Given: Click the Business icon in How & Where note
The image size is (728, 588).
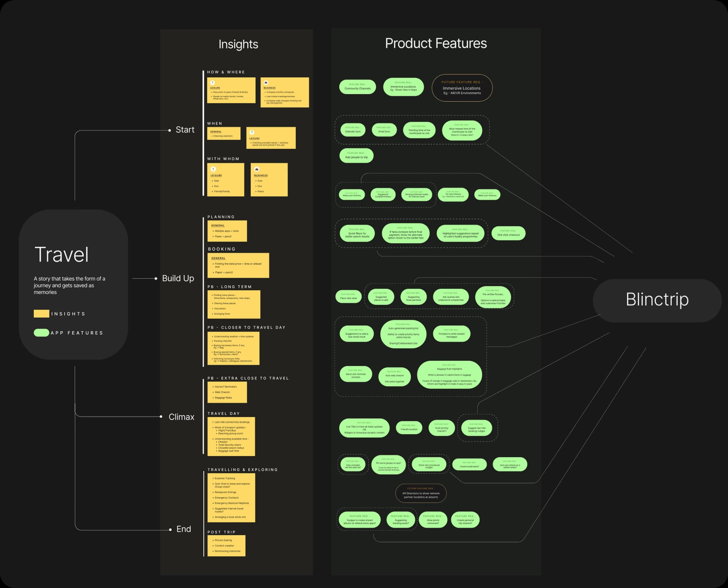Looking at the screenshot, I should pyautogui.click(x=266, y=83).
